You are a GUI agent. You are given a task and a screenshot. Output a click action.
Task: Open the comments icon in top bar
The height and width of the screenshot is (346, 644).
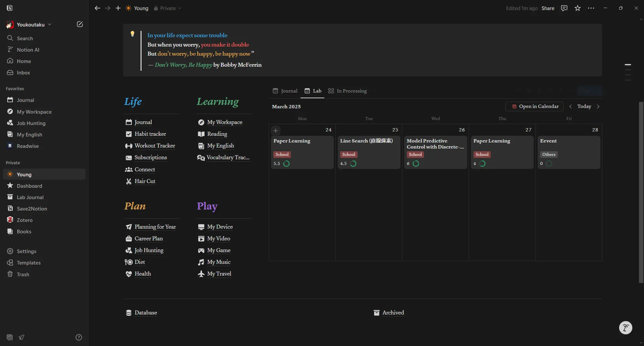[x=564, y=8]
